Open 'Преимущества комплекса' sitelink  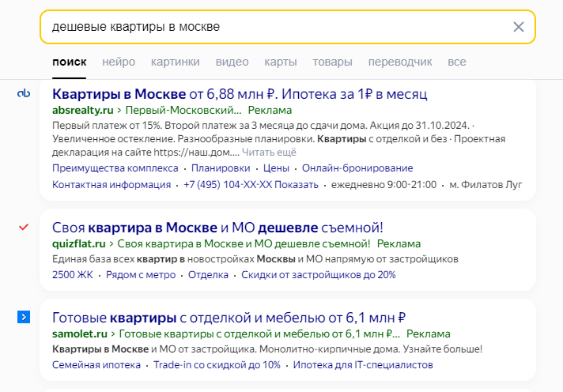pos(115,168)
